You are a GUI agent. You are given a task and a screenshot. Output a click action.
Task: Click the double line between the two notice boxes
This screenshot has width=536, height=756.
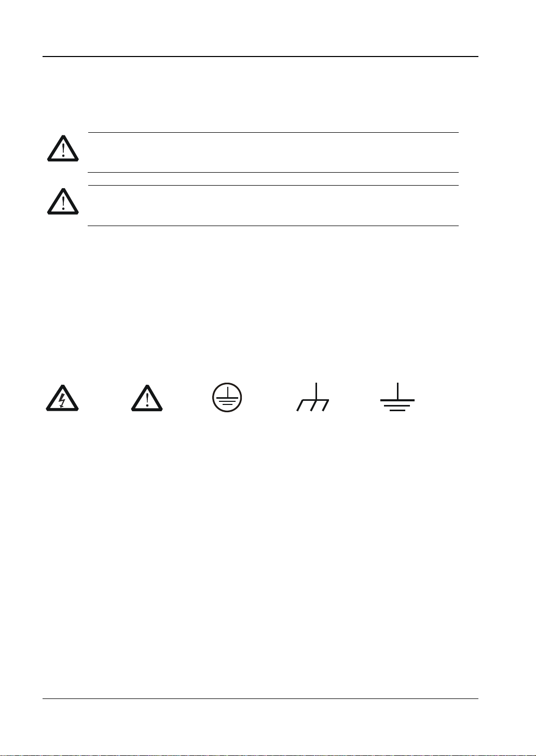pyautogui.click(x=273, y=179)
